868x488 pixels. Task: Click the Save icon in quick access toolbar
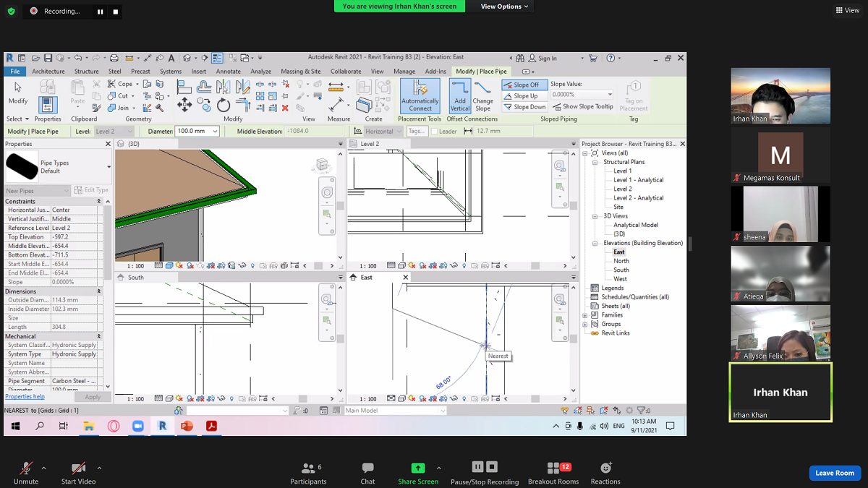(48, 58)
